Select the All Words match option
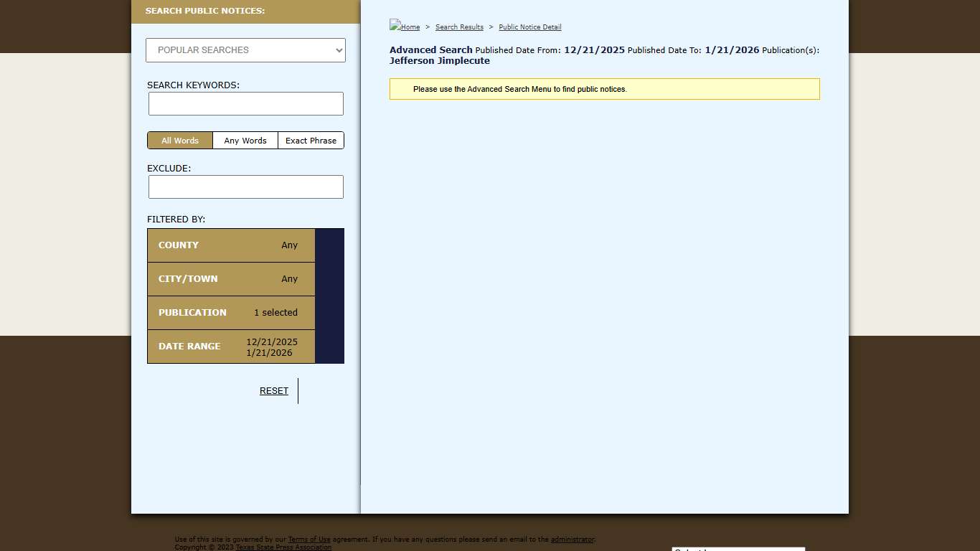 (180, 141)
